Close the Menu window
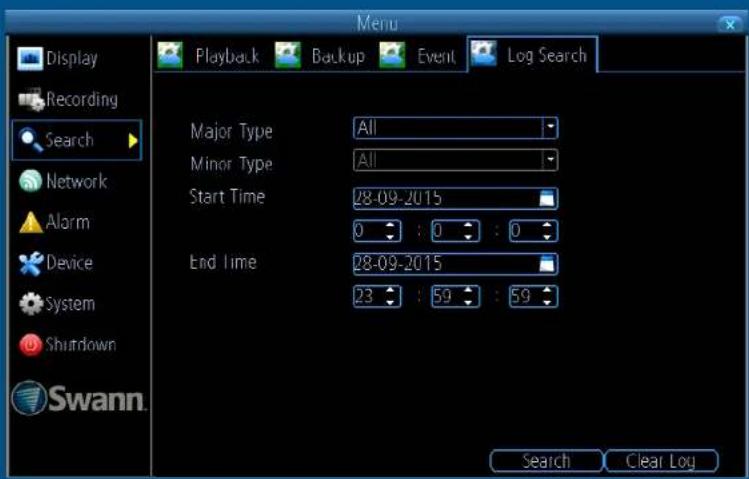The image size is (749, 479). point(730,24)
